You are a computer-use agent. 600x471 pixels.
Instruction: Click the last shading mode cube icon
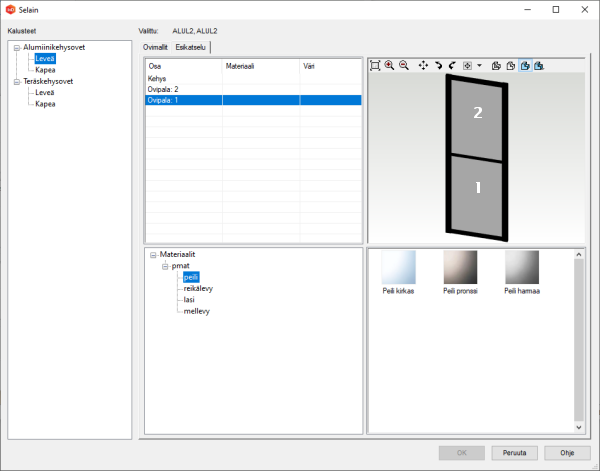tap(539, 65)
